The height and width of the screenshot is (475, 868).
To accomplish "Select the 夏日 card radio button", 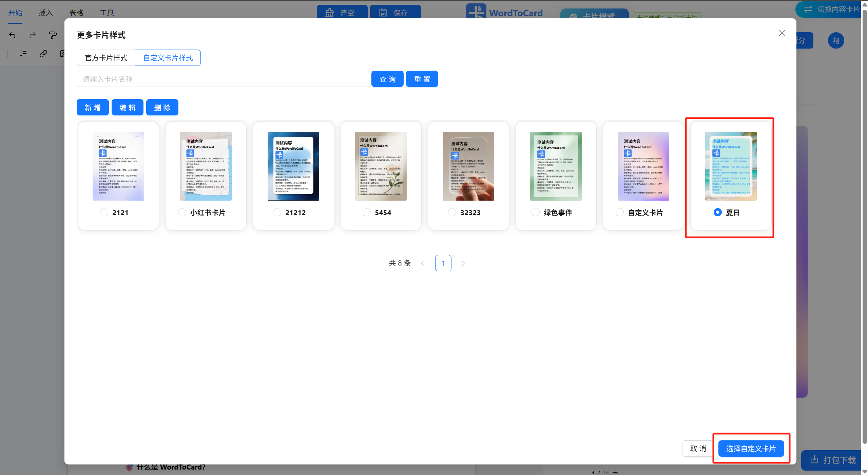I will (717, 212).
